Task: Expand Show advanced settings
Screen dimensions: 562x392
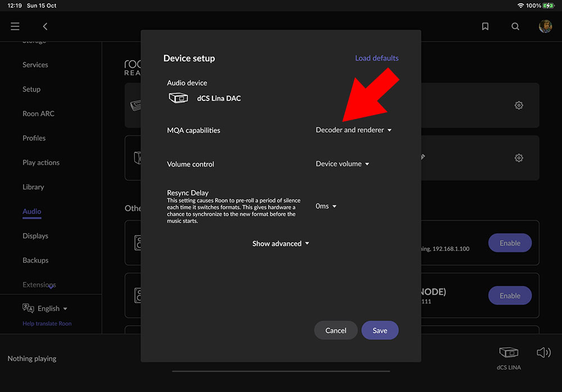Action: [280, 244]
